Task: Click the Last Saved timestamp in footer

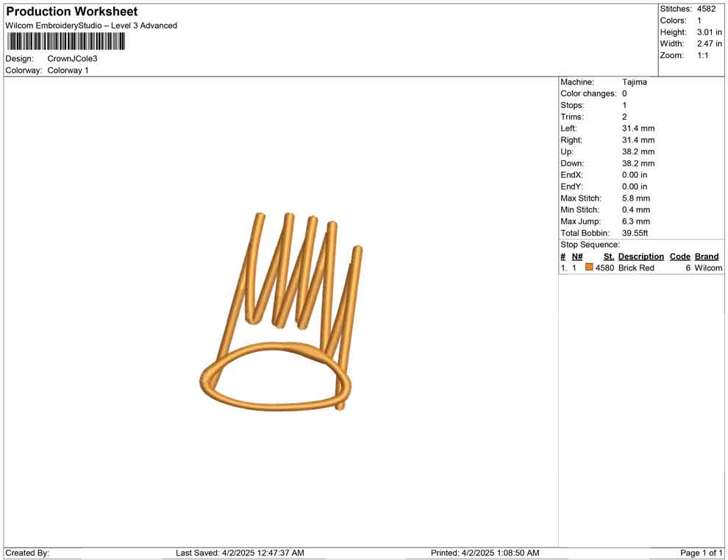Action: 240,553
